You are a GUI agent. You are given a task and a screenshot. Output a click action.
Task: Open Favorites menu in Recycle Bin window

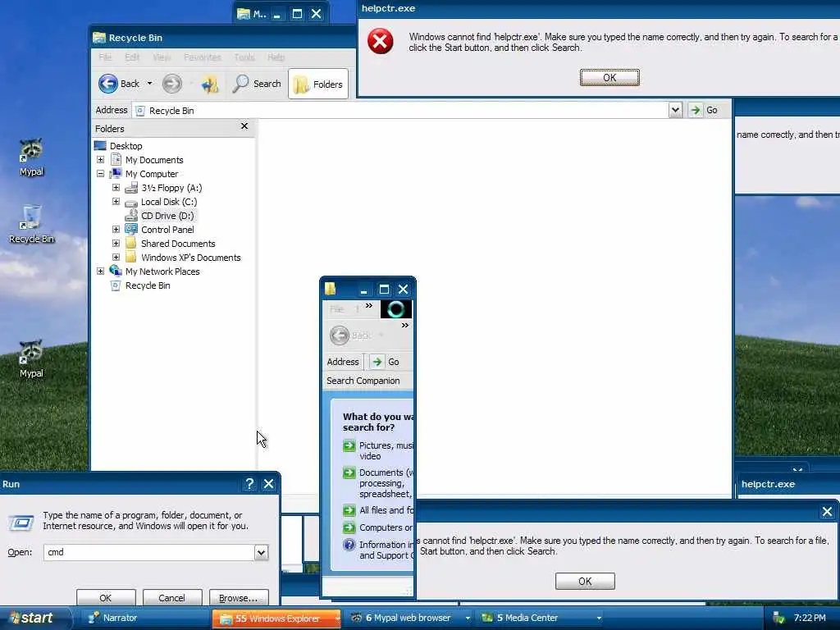[202, 57]
